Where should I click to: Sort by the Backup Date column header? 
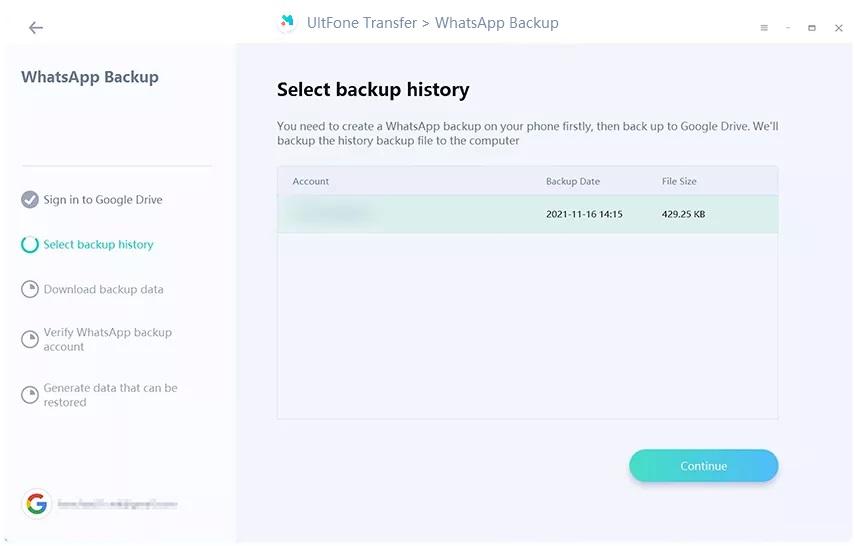pos(573,181)
